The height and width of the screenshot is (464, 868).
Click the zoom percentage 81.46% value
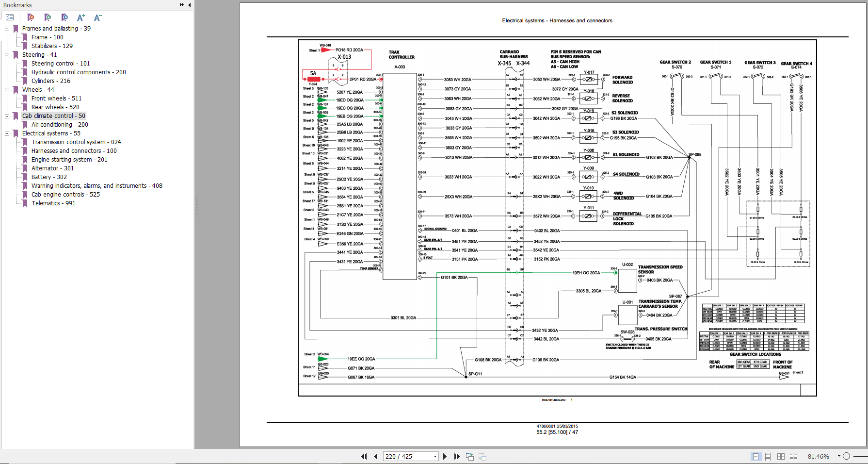coord(819,456)
